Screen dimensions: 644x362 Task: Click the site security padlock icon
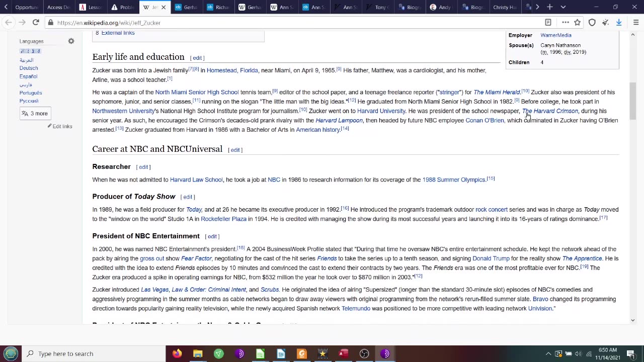[50, 23]
